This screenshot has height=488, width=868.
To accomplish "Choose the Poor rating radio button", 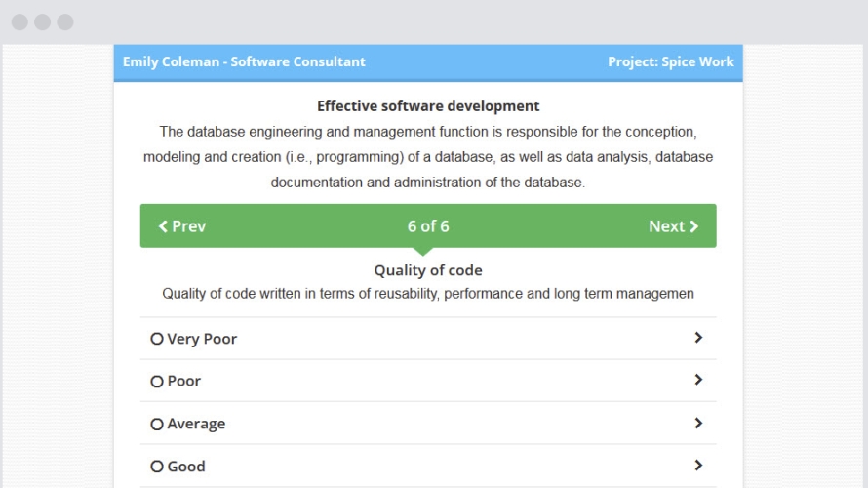I will 157,382.
